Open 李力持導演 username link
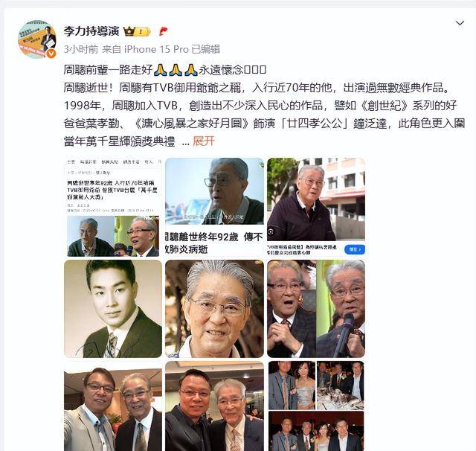 click(91, 31)
